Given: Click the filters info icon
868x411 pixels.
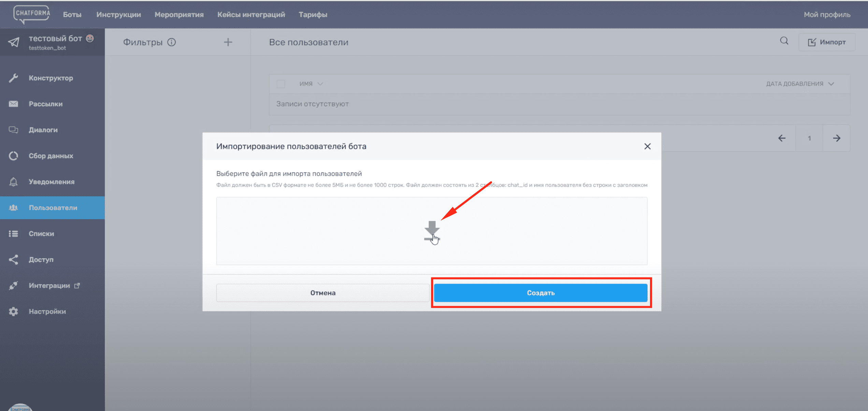Looking at the screenshot, I should 172,42.
